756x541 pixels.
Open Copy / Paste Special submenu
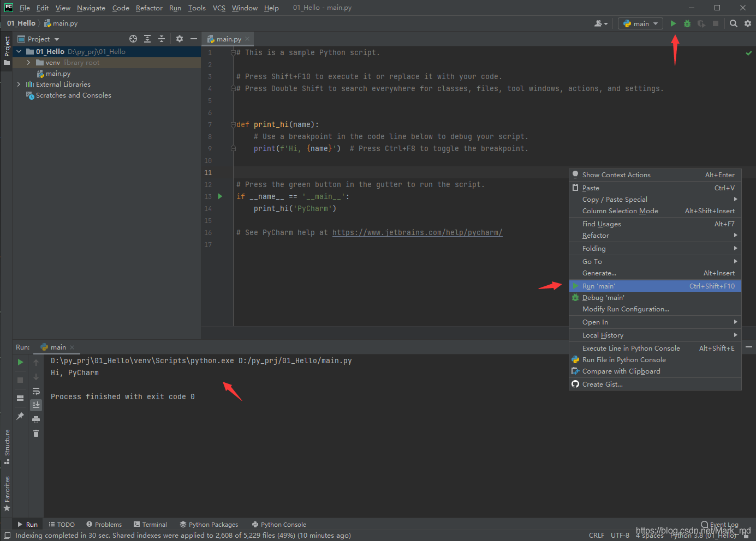(x=655, y=199)
